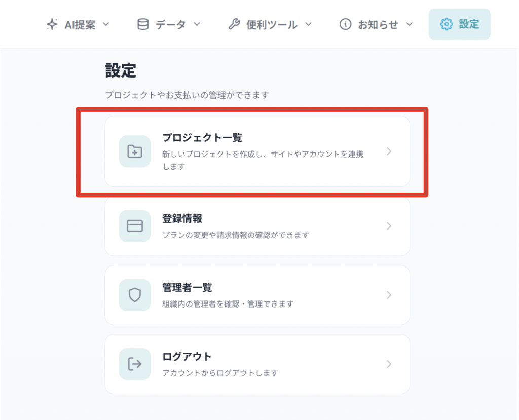Click the right chevron on 登録情報 row
The width and height of the screenshot is (519, 420).
(389, 226)
